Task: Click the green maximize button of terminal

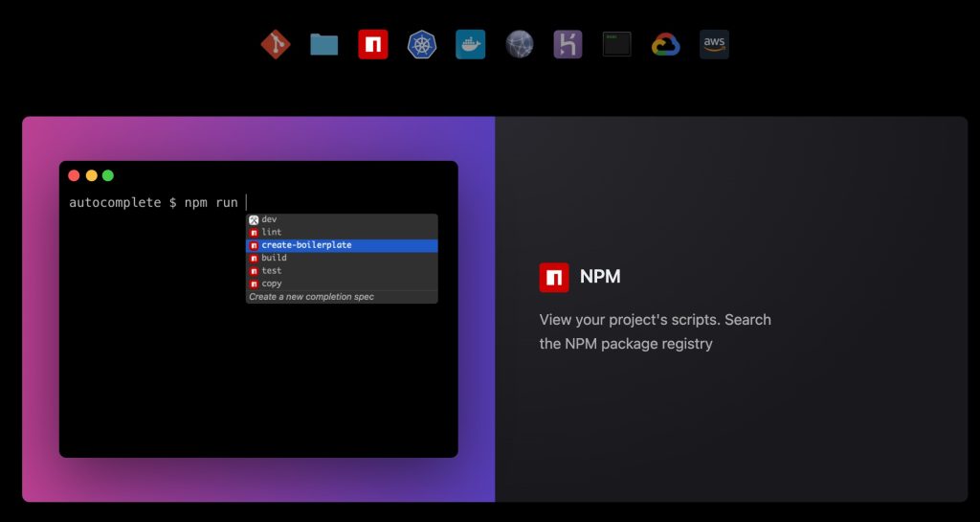Action: pos(108,175)
